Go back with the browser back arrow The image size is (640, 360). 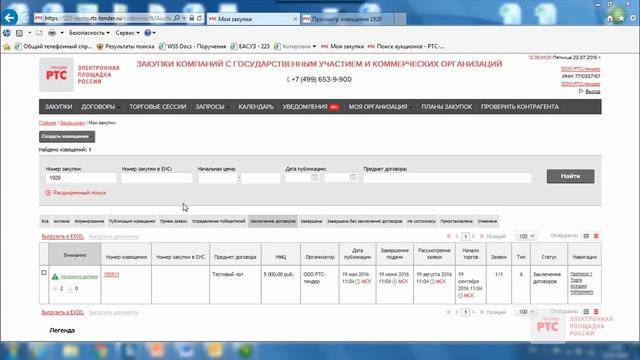click(9, 18)
